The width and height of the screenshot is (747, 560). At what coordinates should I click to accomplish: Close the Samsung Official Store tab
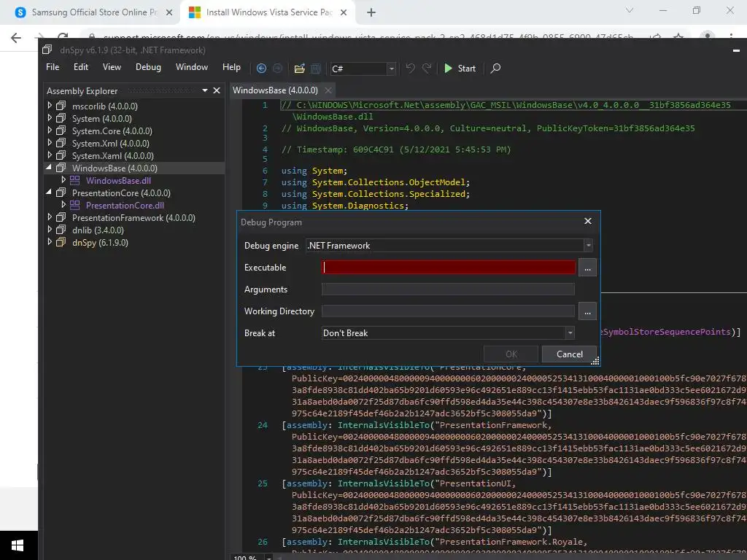(169, 12)
